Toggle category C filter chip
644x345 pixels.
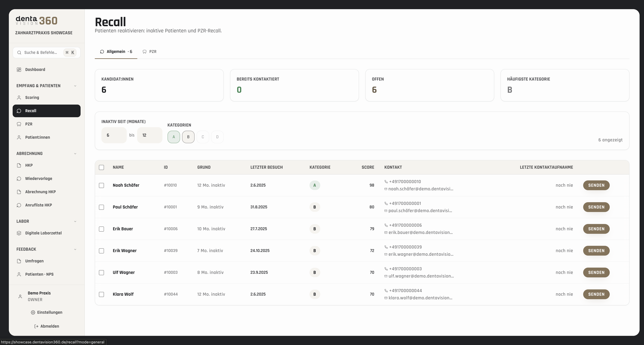point(203,137)
